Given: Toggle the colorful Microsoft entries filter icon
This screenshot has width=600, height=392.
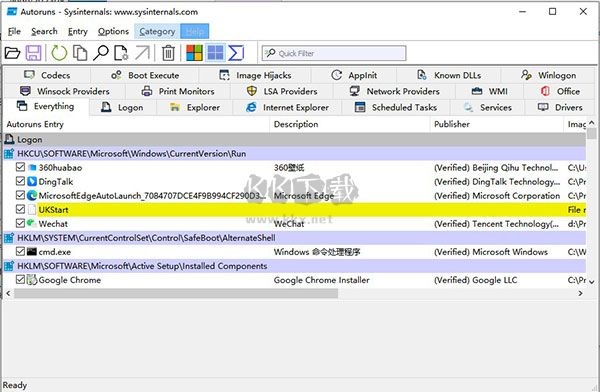Looking at the screenshot, I should coord(194,53).
